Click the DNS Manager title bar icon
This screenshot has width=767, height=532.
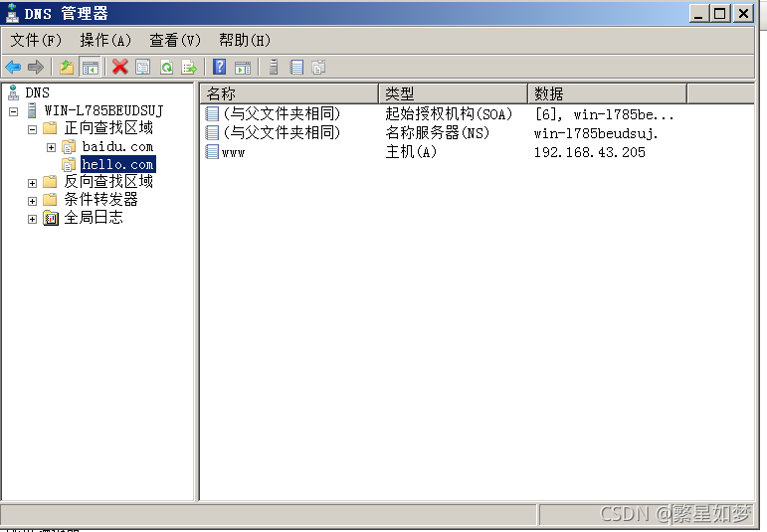coord(12,13)
